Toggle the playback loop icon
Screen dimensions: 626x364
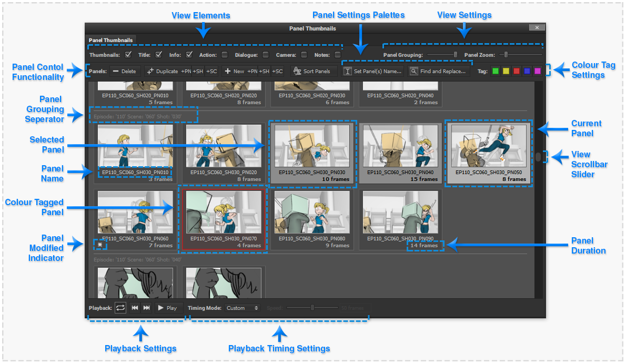tap(120, 308)
